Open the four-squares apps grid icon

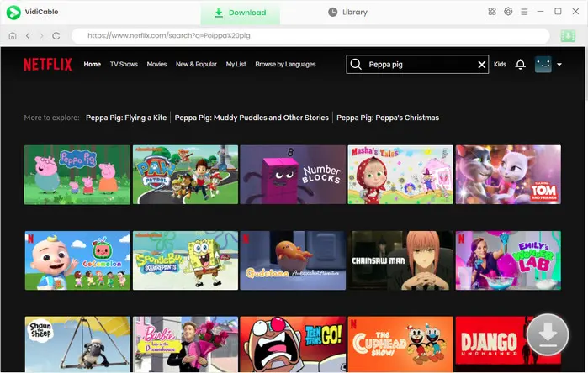click(x=492, y=12)
